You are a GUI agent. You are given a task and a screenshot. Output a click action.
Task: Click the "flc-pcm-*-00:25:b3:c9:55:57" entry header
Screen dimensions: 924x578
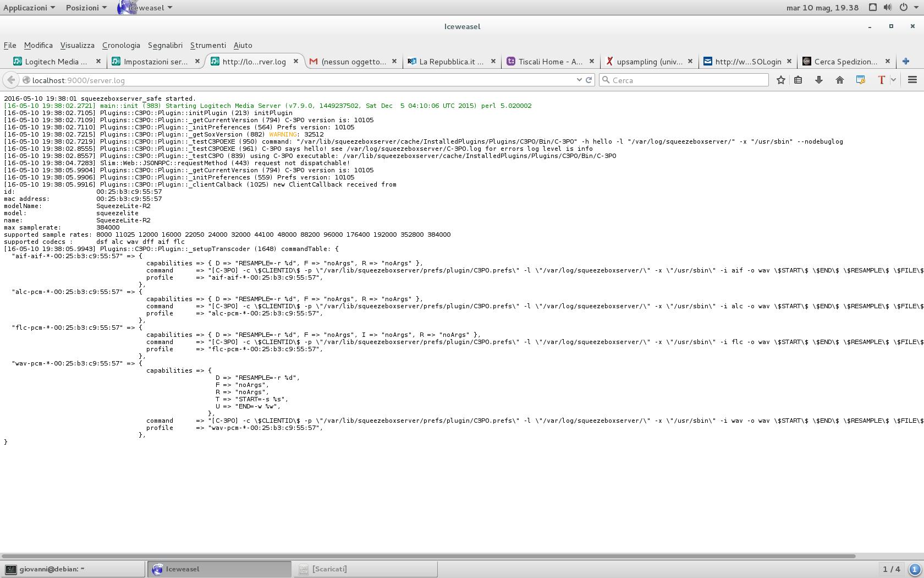77,328
